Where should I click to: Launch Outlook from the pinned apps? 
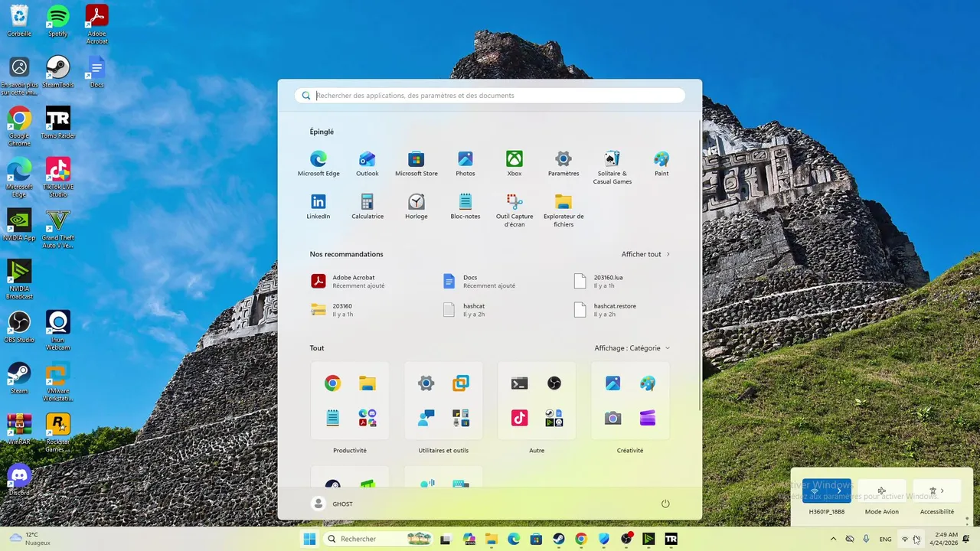tap(367, 164)
